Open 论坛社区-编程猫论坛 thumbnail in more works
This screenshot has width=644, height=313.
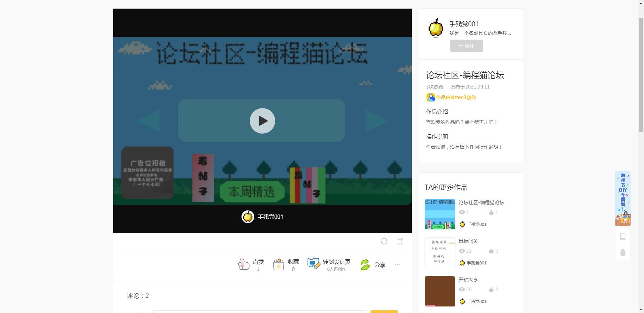pos(440,214)
